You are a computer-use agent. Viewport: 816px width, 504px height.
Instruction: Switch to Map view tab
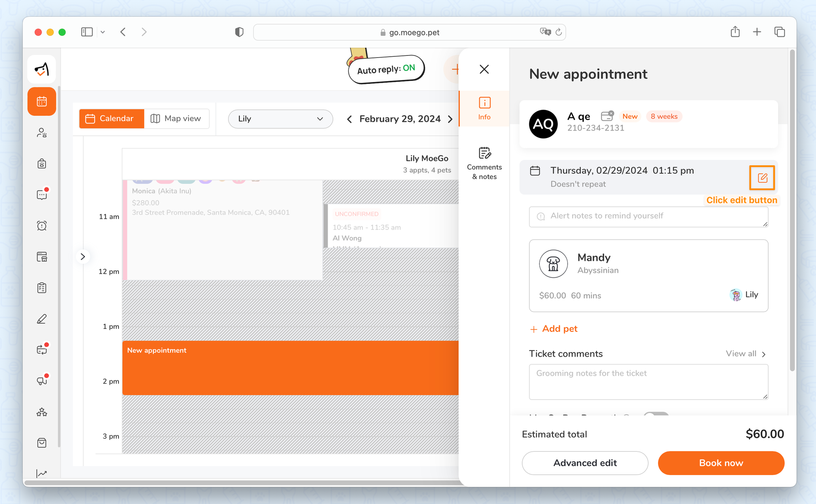coord(176,119)
